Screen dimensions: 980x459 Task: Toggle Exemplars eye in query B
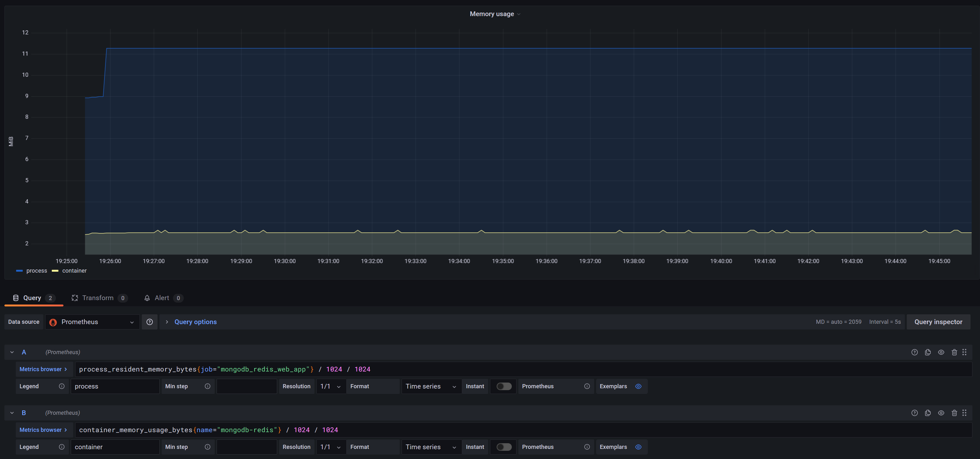[638, 447]
